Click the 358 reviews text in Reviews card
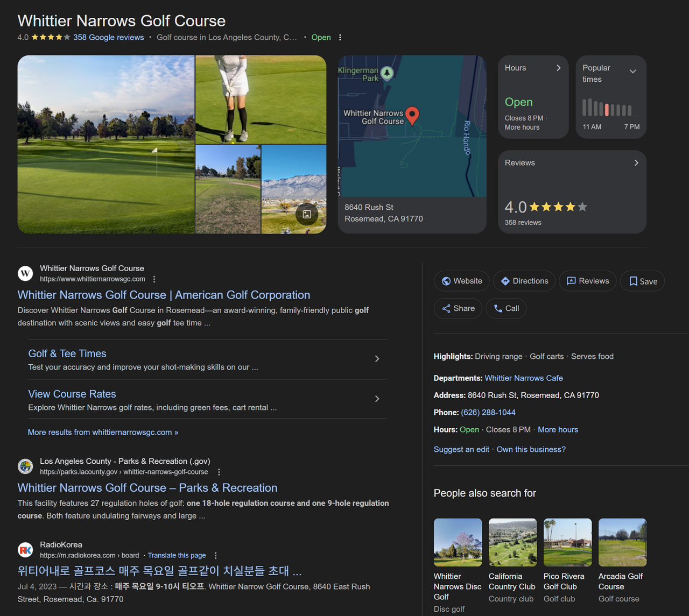The width and height of the screenshot is (689, 616). (x=523, y=223)
